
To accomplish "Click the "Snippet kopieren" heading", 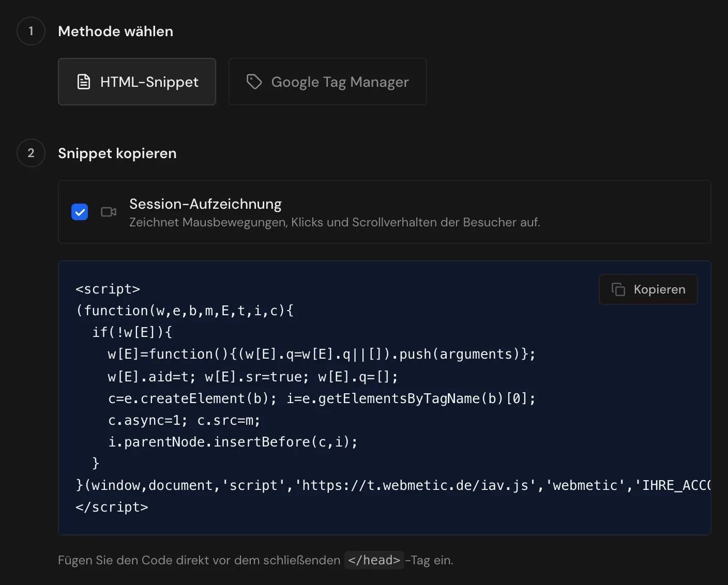I will click(117, 153).
